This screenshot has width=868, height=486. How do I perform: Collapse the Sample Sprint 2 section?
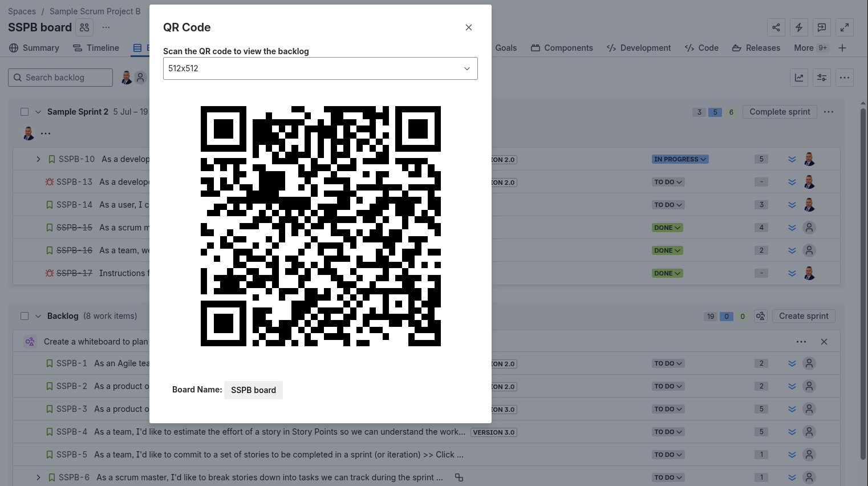pyautogui.click(x=38, y=112)
